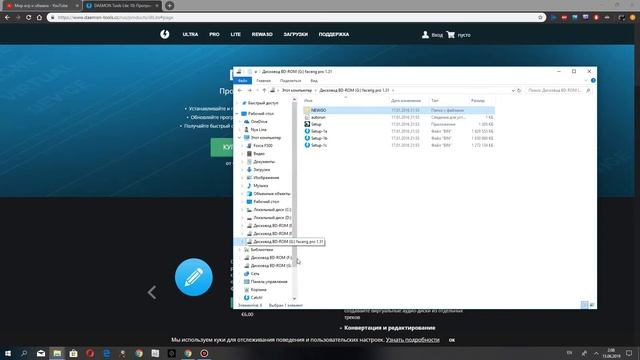Switch Explorer to large icons view
Image resolution: width=640 pixels, height=360 pixels.
(x=592, y=305)
